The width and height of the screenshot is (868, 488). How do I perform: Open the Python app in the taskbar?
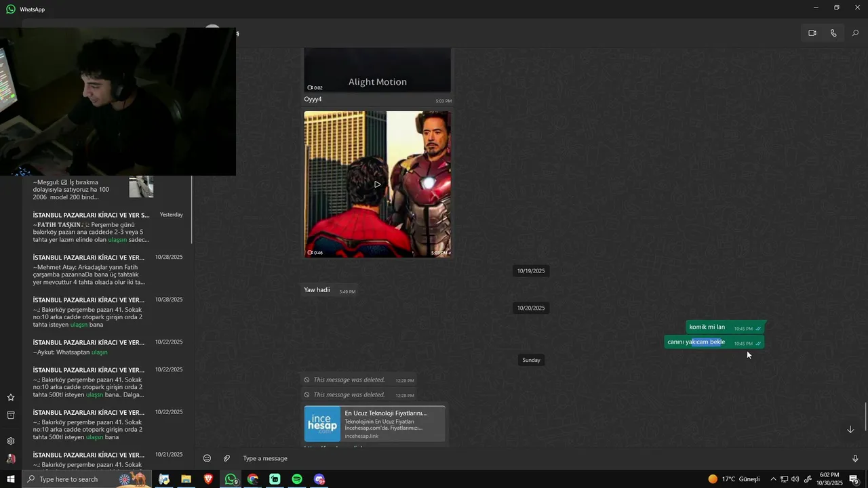pos(164,479)
